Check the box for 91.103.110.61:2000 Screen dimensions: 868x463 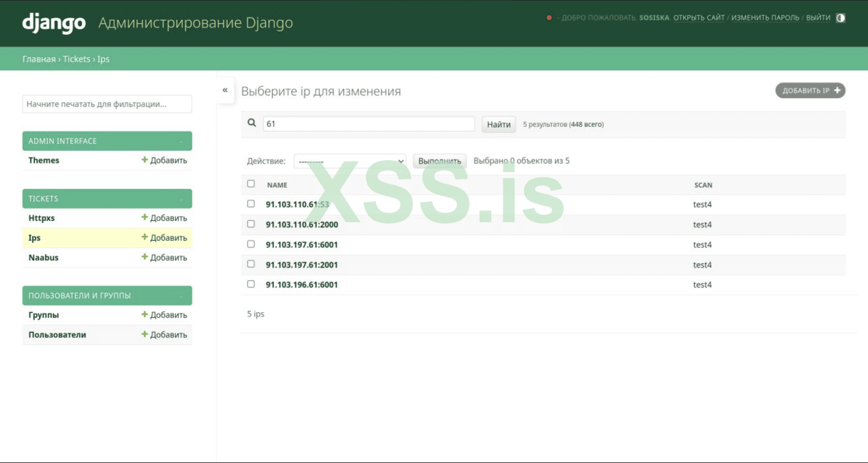(x=251, y=224)
